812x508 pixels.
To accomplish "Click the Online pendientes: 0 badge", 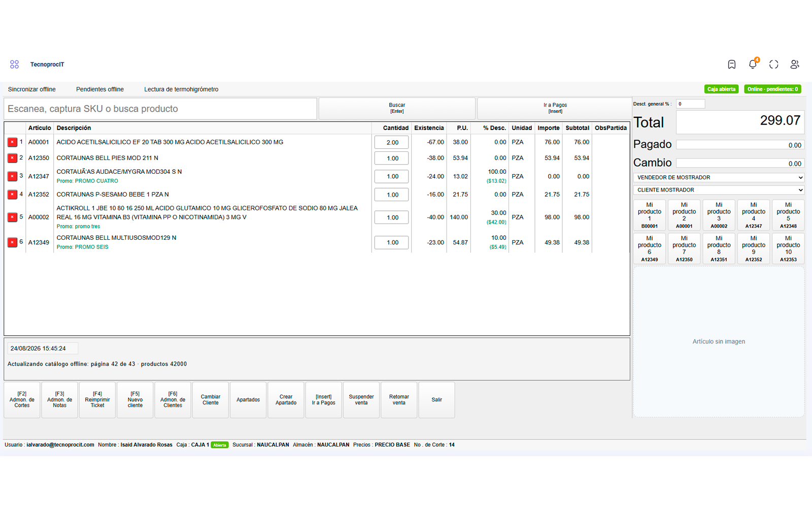I will (772, 89).
